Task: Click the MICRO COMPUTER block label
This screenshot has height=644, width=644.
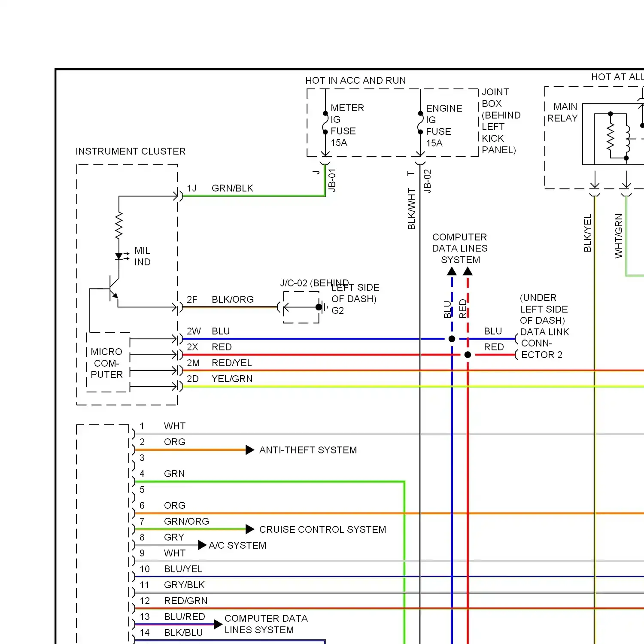Action: tap(106, 363)
